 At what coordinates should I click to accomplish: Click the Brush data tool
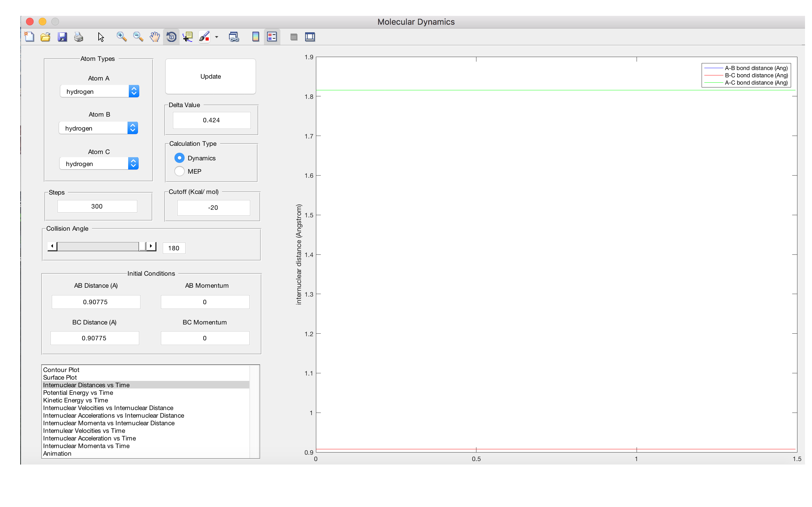pyautogui.click(x=204, y=37)
